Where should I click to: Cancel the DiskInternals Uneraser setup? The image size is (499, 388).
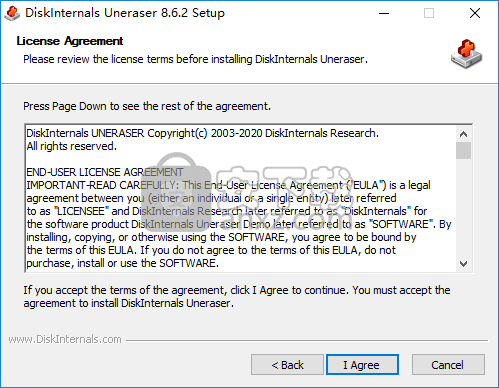point(448,365)
